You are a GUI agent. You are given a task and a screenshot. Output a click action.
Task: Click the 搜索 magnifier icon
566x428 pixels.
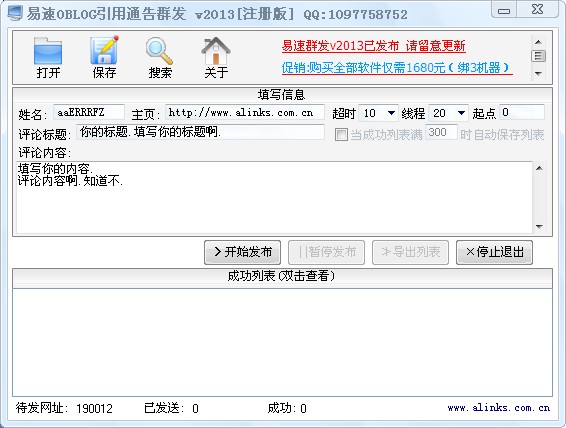pos(159,52)
